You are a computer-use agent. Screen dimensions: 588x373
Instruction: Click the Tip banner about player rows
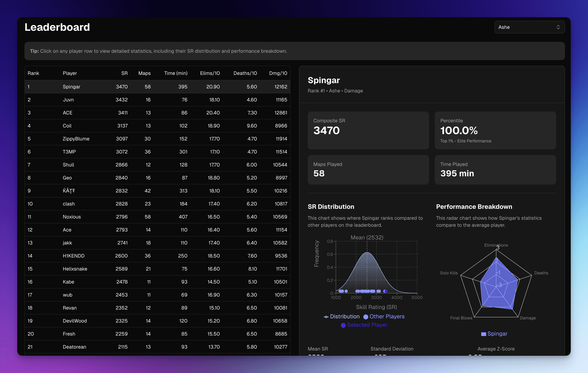294,51
